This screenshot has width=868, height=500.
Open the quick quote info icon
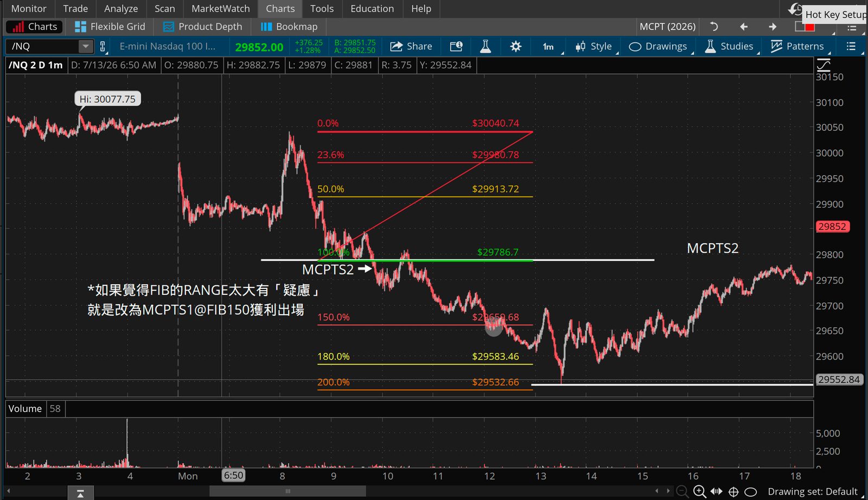point(456,47)
